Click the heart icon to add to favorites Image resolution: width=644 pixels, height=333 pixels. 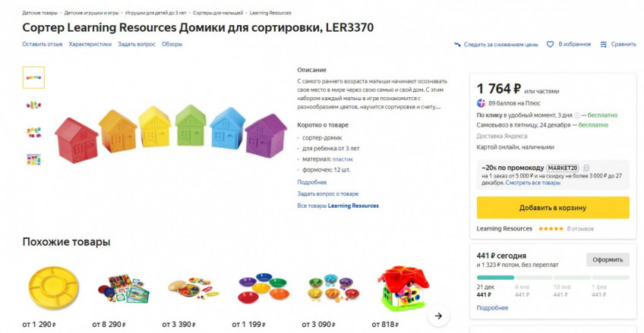coord(551,44)
